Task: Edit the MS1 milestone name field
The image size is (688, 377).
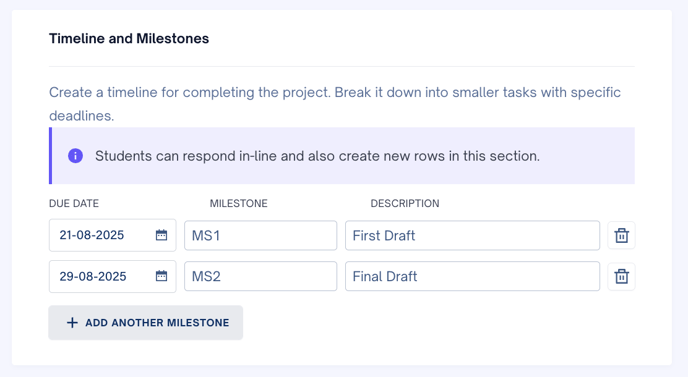Action: (261, 236)
